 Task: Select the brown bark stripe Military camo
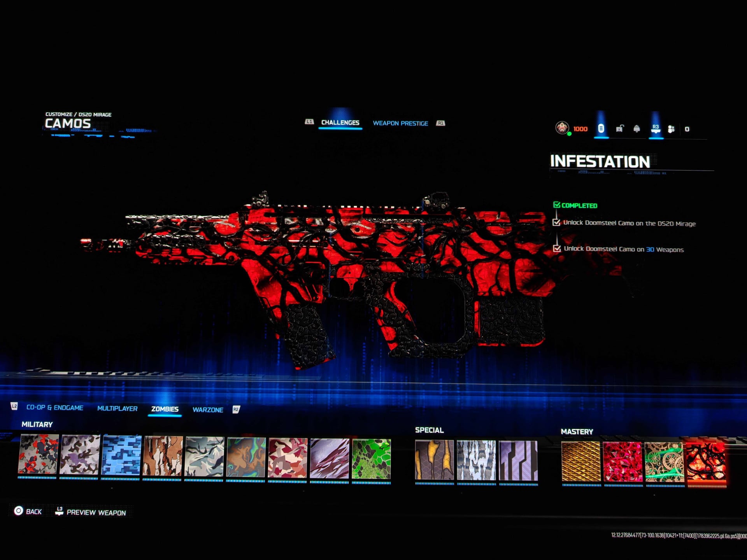click(x=163, y=456)
